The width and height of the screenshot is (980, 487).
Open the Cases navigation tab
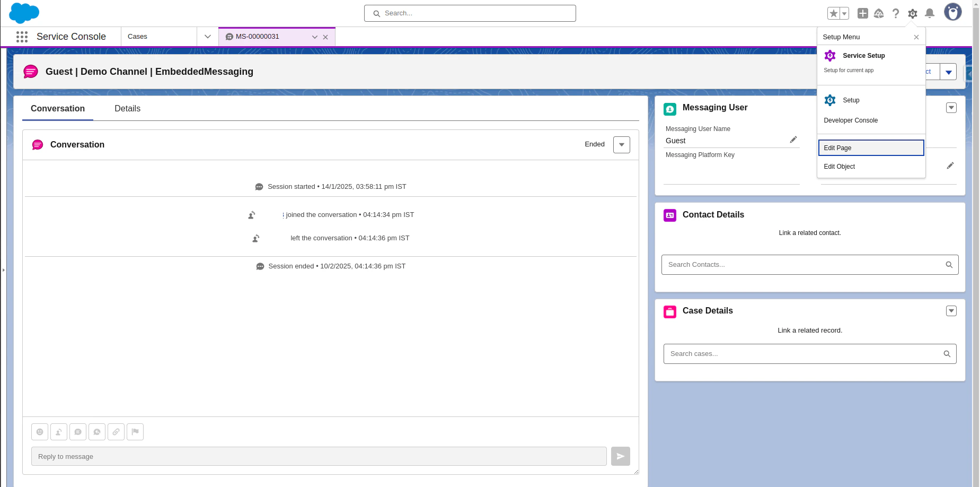[137, 36]
